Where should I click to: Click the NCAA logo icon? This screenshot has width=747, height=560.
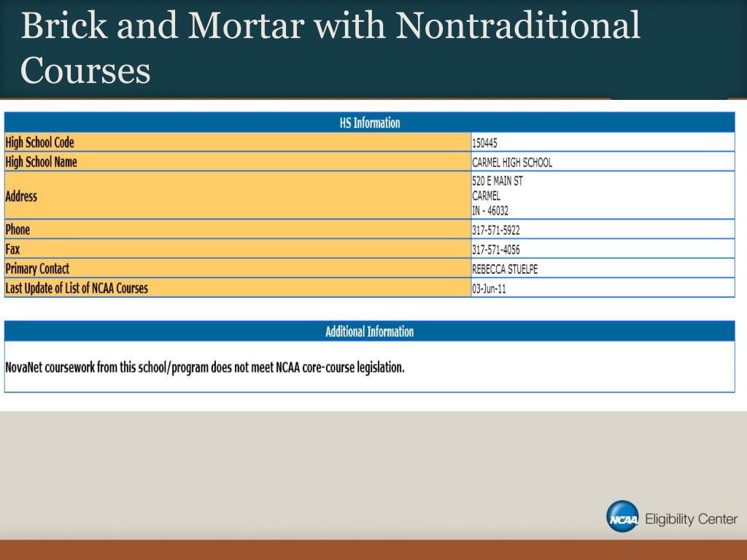point(622,516)
